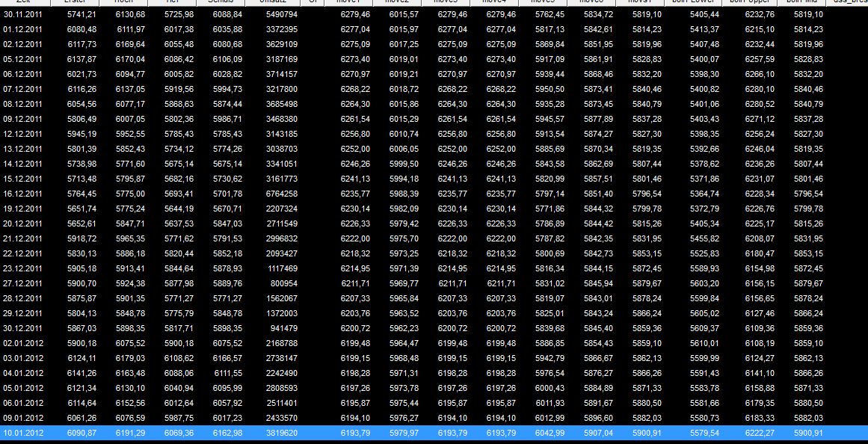Click the Schluss cell showing 6162,98
This screenshot has width=868, height=444.
226,432
